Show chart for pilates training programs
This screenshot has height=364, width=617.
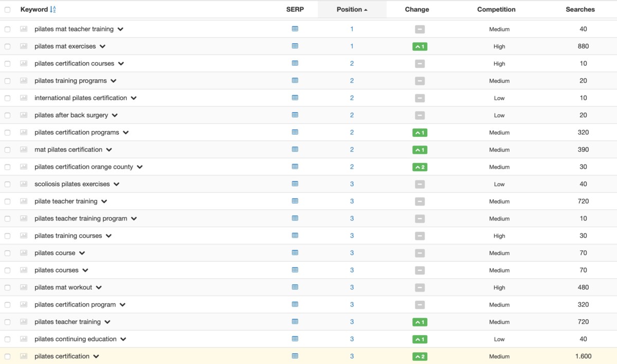click(24, 80)
